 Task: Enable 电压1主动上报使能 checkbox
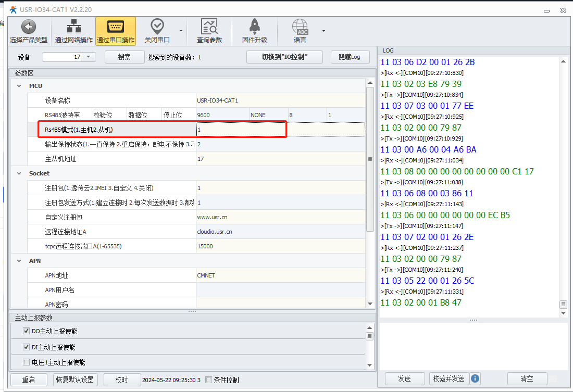pos(27,362)
